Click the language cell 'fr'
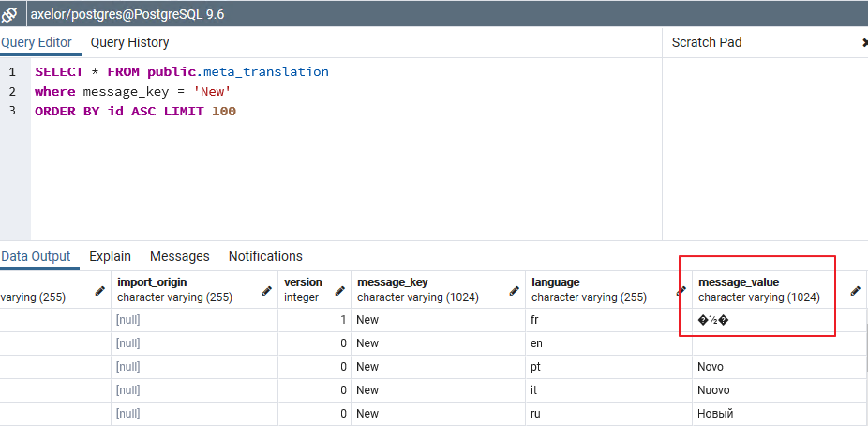 (x=609, y=320)
